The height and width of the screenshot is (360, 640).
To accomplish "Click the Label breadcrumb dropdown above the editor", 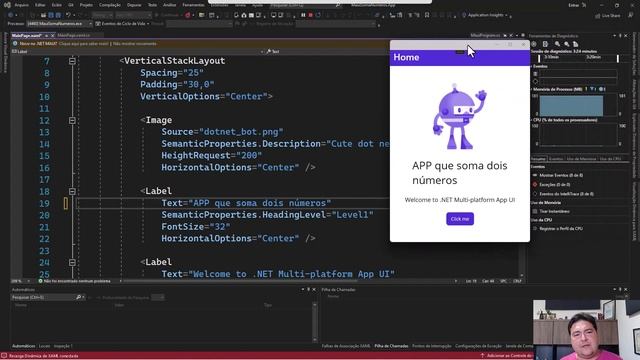I will [x=137, y=52].
